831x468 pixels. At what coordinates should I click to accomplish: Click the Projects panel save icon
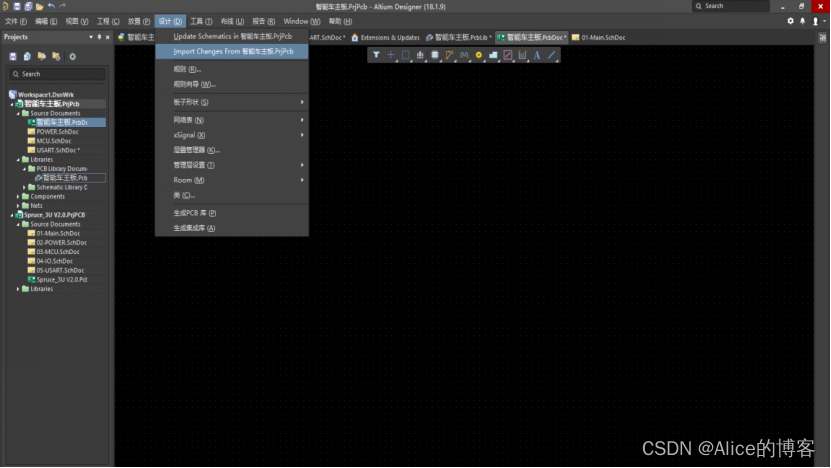coord(13,56)
